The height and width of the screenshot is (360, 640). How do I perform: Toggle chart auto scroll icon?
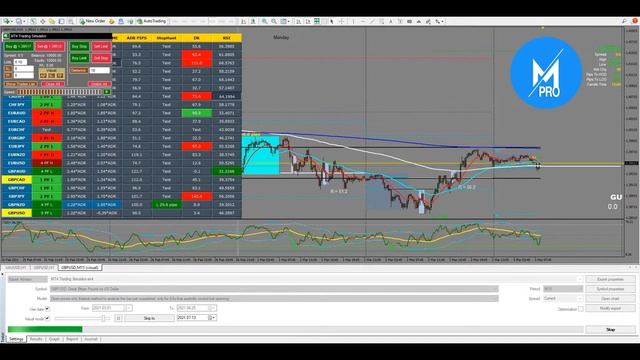[298, 21]
